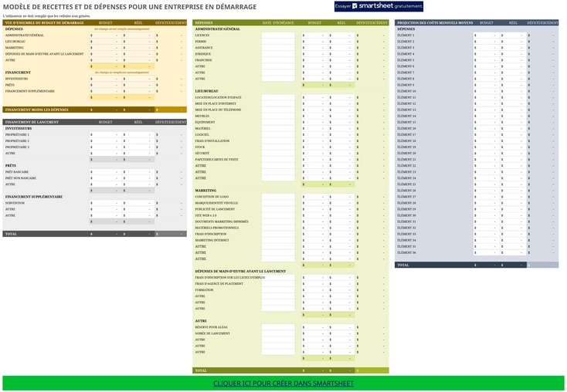Screen dimensions: 567x392
Task: Select the 'LOCATION/LOCATION D'ESPACE' label
Action: tap(218, 97)
